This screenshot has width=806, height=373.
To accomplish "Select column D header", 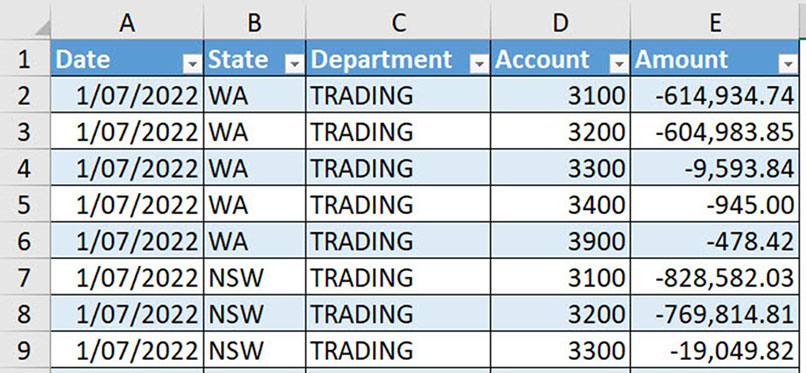I will pos(560,23).
